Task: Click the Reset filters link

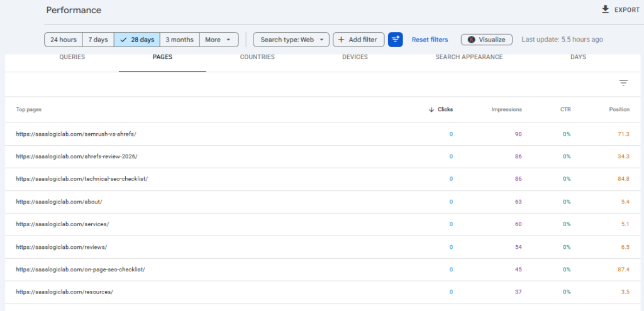Action: tap(430, 40)
